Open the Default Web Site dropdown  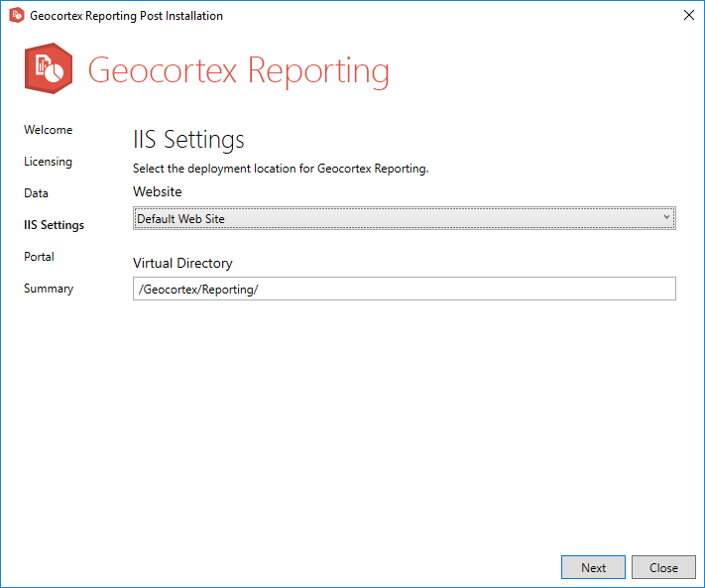point(405,218)
